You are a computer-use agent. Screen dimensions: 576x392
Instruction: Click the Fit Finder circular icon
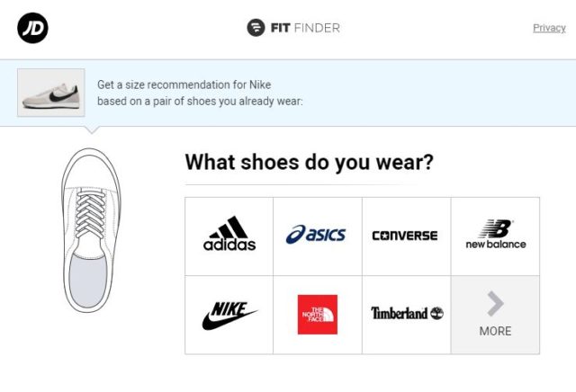click(256, 28)
